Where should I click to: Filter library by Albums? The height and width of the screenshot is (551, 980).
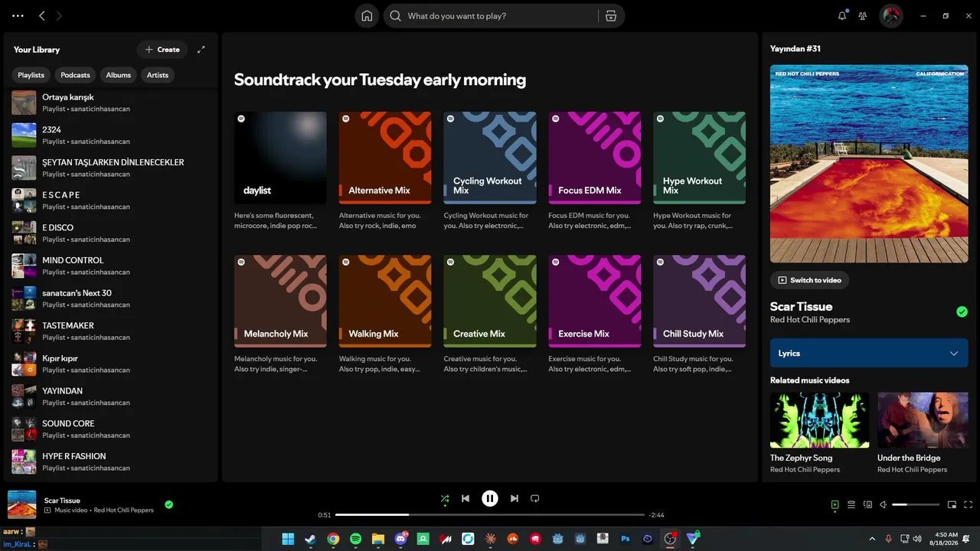(x=119, y=75)
